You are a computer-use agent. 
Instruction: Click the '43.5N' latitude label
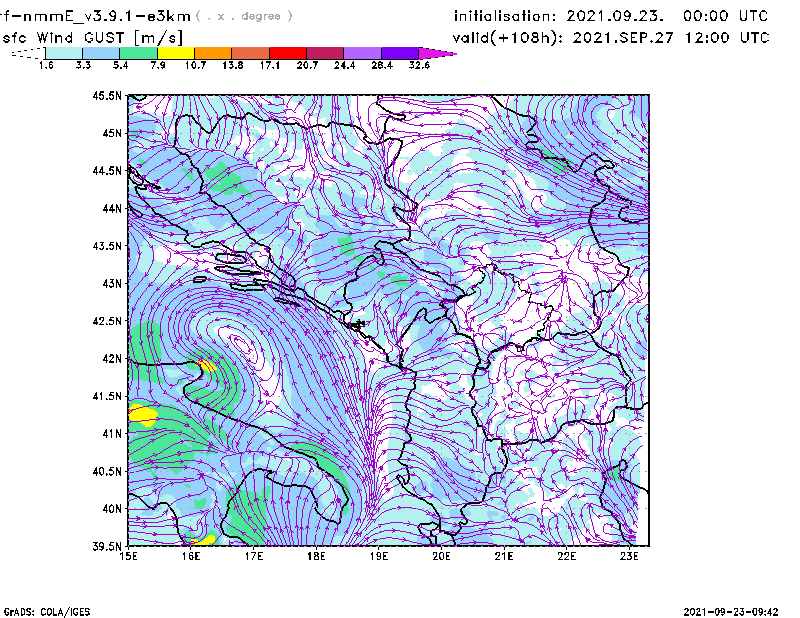tap(107, 246)
